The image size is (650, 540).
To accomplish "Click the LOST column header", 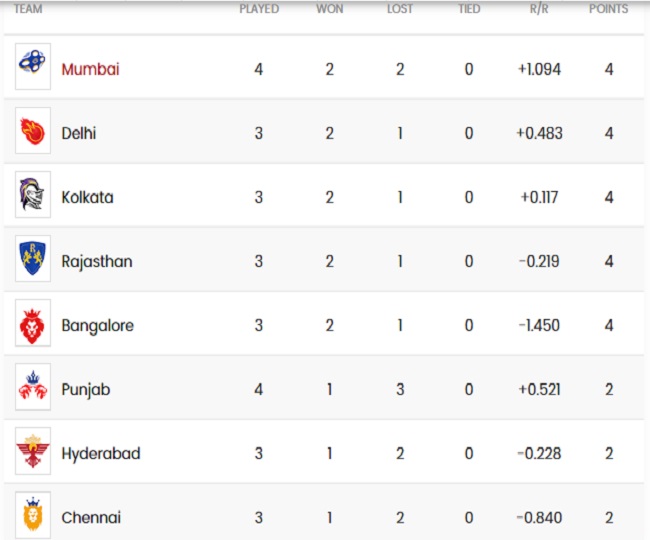I will [x=400, y=9].
